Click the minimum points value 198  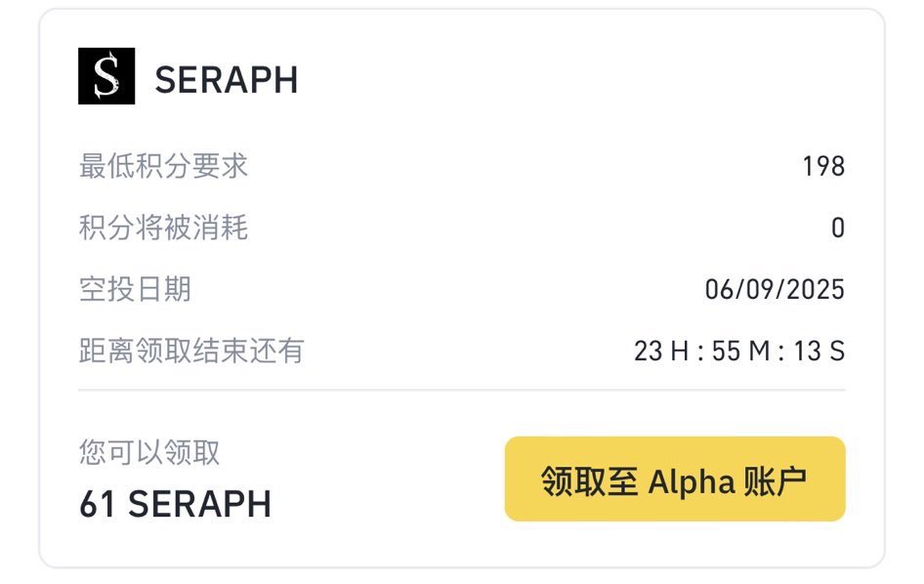pyautogui.click(x=823, y=166)
